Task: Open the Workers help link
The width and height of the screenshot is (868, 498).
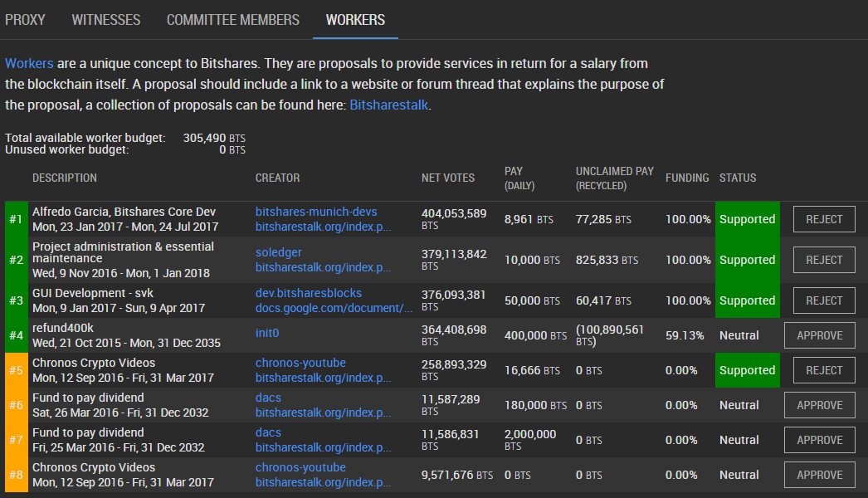Action: [29, 63]
